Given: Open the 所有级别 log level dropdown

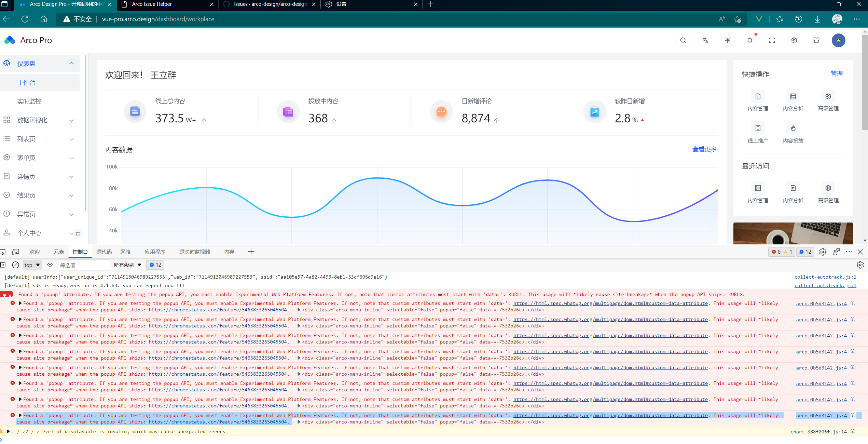Looking at the screenshot, I should [x=127, y=265].
